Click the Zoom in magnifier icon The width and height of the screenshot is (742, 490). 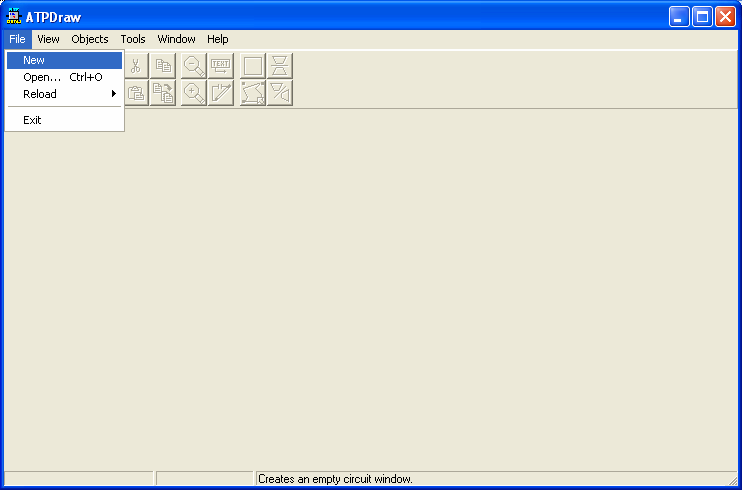point(194,93)
